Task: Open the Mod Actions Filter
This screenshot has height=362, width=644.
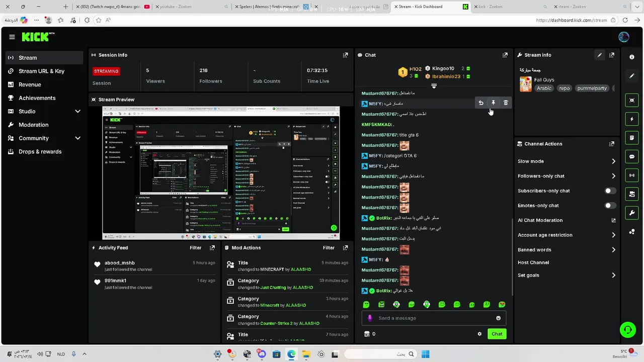Action: (329, 248)
